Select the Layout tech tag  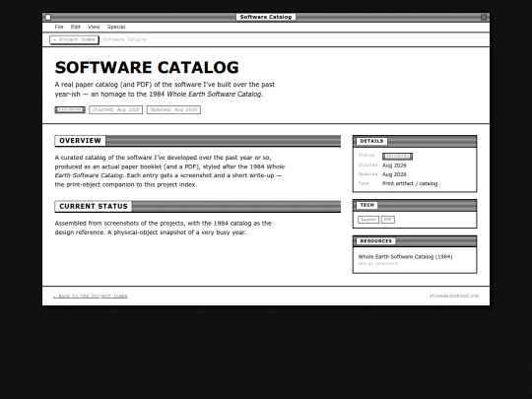(368, 220)
